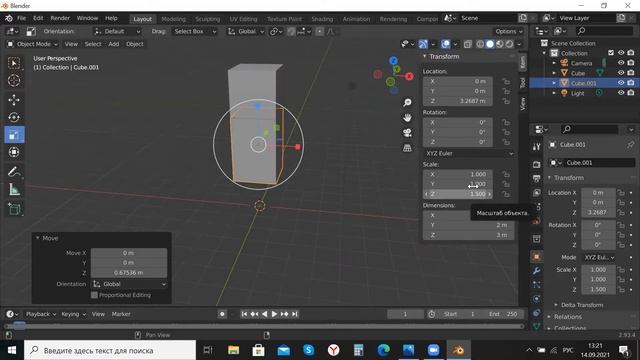
Task: Click the blue Z axis on gizmo
Action: (393, 61)
